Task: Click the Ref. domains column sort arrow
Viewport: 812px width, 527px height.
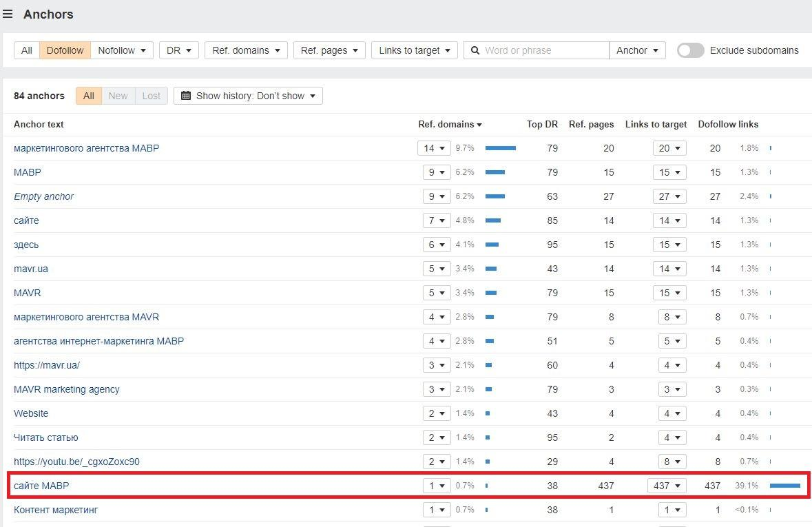Action: [479, 125]
